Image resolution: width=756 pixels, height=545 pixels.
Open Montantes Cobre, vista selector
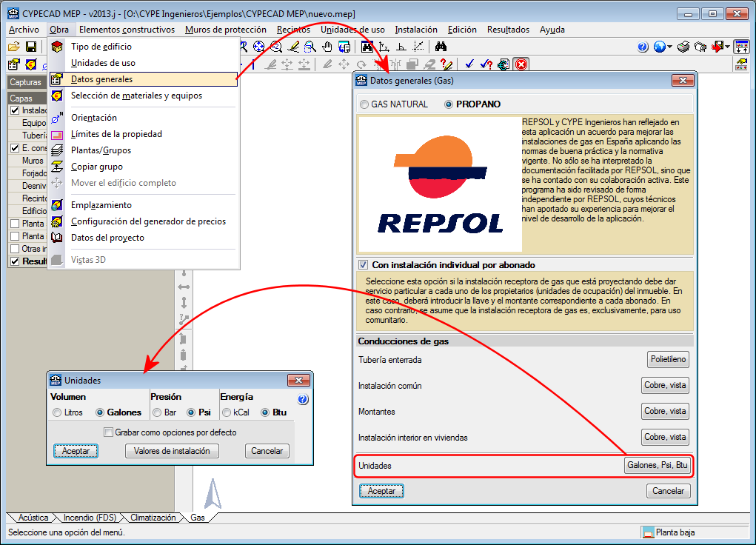[665, 412]
